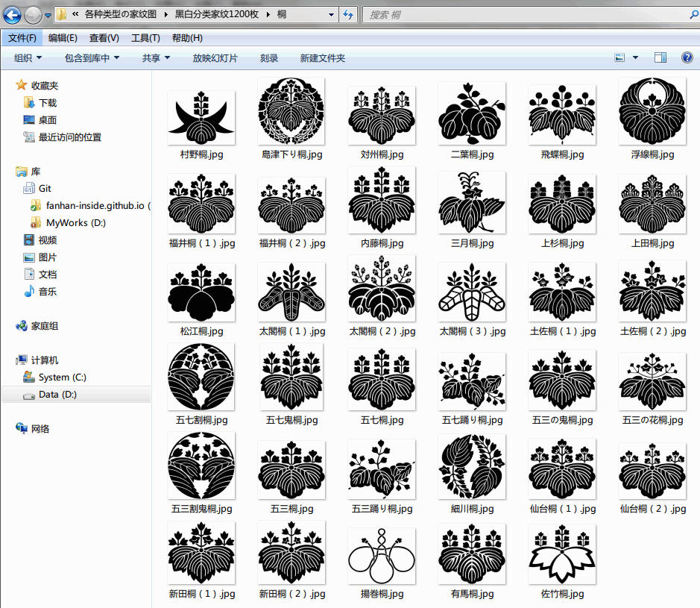Toggle the preview pane icon

660,57
